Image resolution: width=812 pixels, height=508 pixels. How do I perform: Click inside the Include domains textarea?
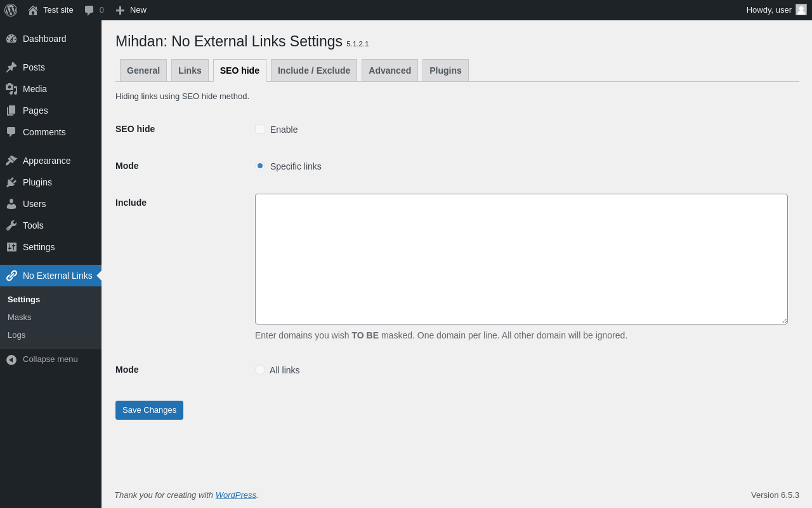click(x=521, y=259)
